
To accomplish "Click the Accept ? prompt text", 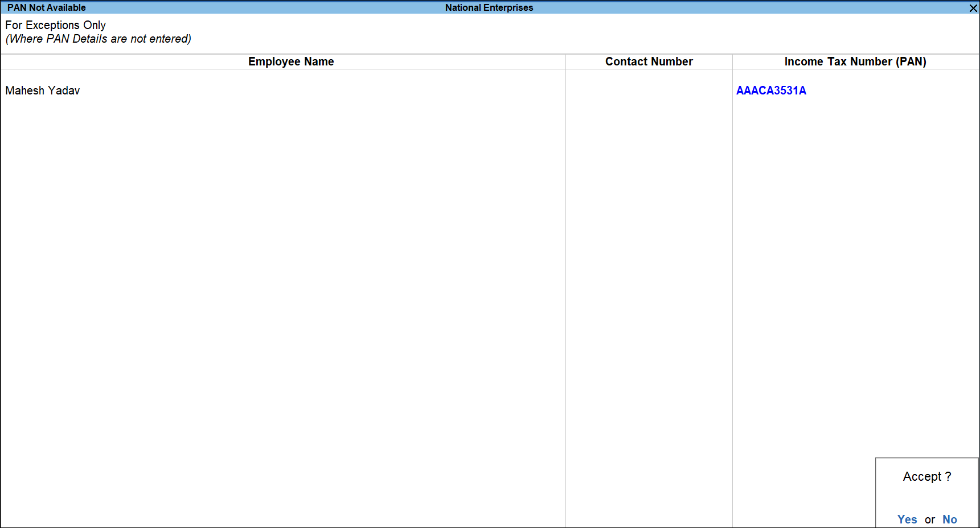I will click(x=926, y=476).
